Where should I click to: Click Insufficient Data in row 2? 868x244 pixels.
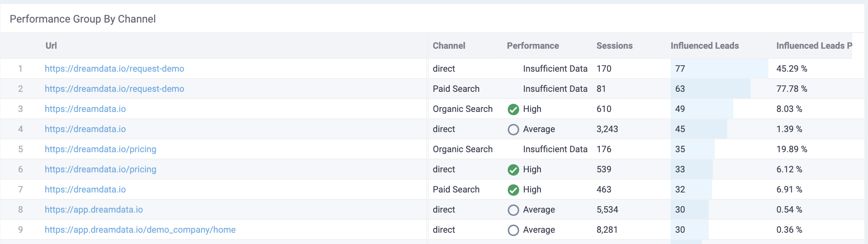(x=555, y=89)
